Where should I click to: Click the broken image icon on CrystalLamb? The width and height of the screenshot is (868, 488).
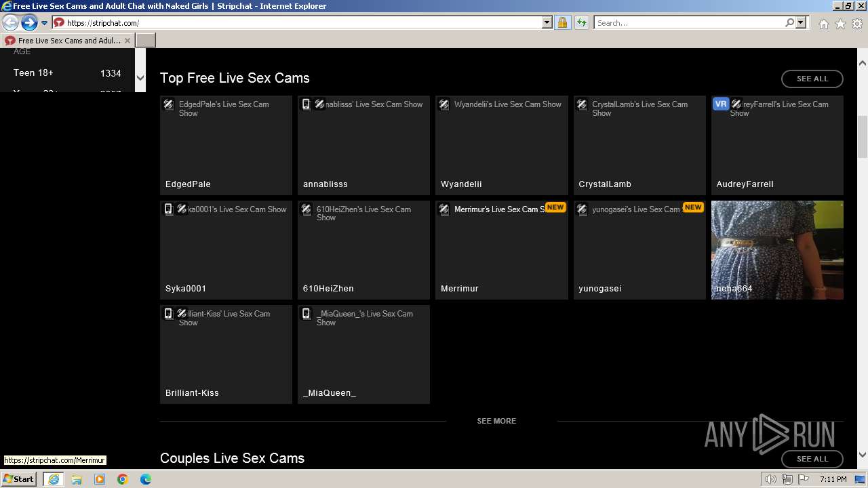click(x=582, y=104)
